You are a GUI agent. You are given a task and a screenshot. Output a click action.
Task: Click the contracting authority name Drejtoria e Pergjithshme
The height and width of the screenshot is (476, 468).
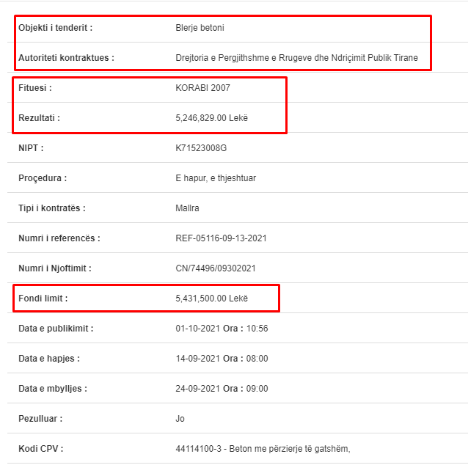pos(296,58)
